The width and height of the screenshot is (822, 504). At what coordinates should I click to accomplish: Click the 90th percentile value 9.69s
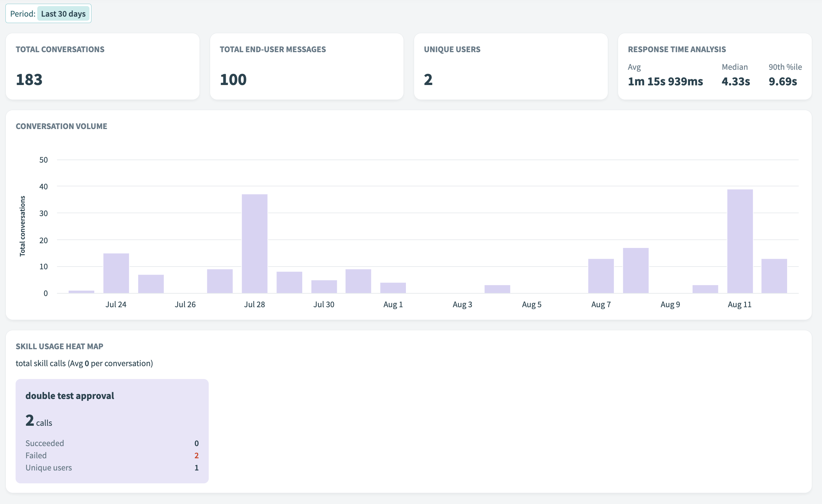(x=782, y=81)
